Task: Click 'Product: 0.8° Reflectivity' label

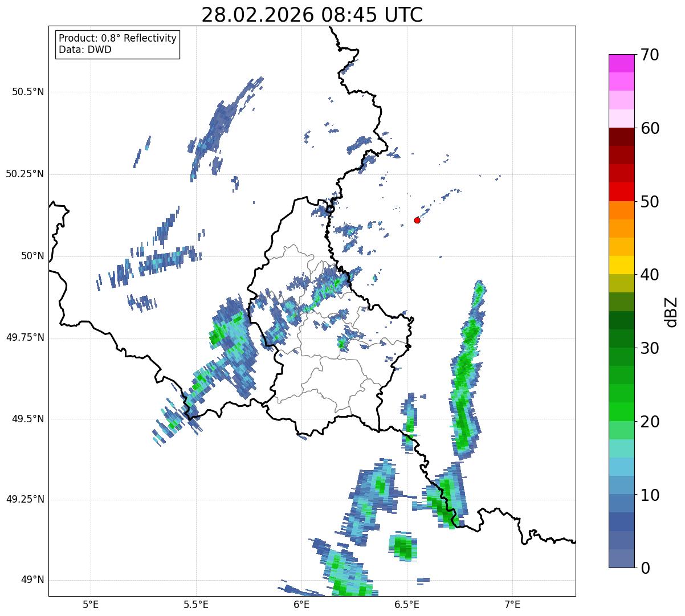Action: [x=118, y=38]
